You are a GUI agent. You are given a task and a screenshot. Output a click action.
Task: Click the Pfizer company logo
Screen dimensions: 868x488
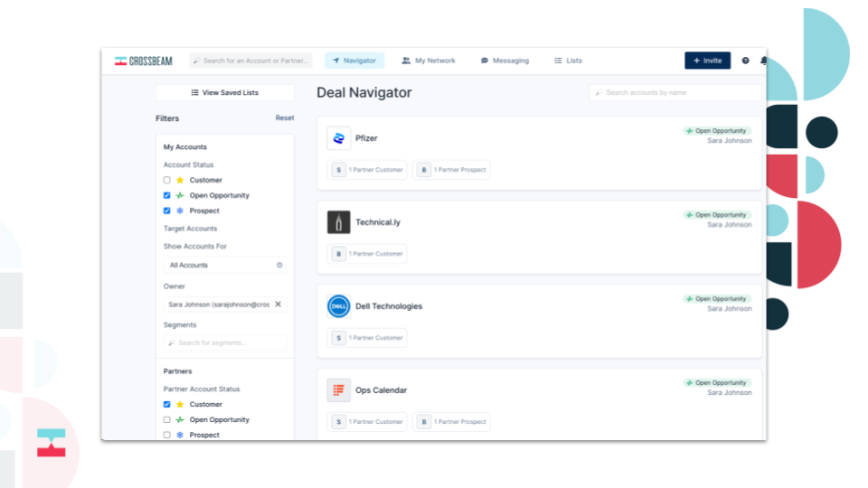click(339, 138)
